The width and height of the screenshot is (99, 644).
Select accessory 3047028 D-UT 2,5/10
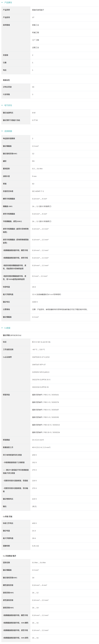point(41,357)
